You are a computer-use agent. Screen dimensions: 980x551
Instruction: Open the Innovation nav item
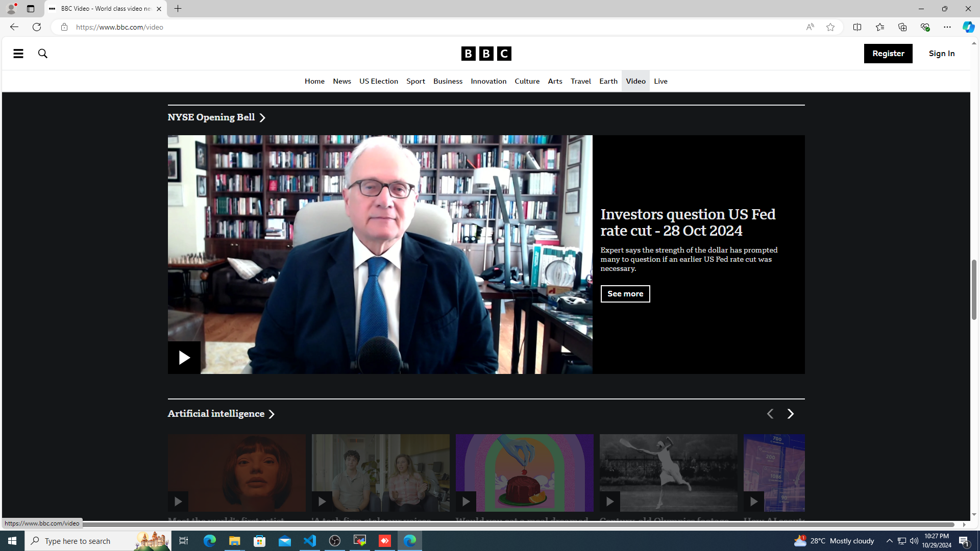(488, 81)
